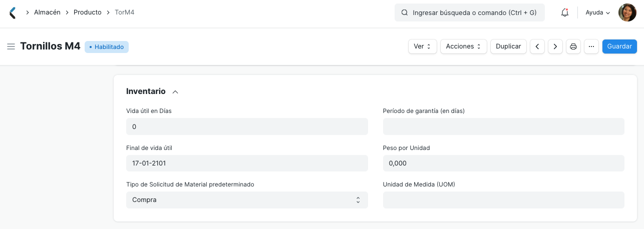Toggle the sidebar hamburger icon

pyautogui.click(x=11, y=46)
